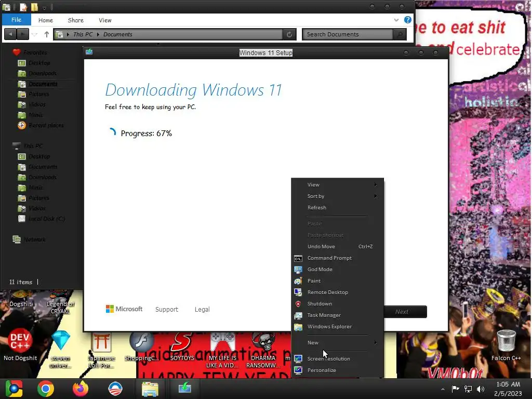Screen dimensions: 532x399
Task: Open Legend of CRYAKL desktop icon
Action: [60, 303]
